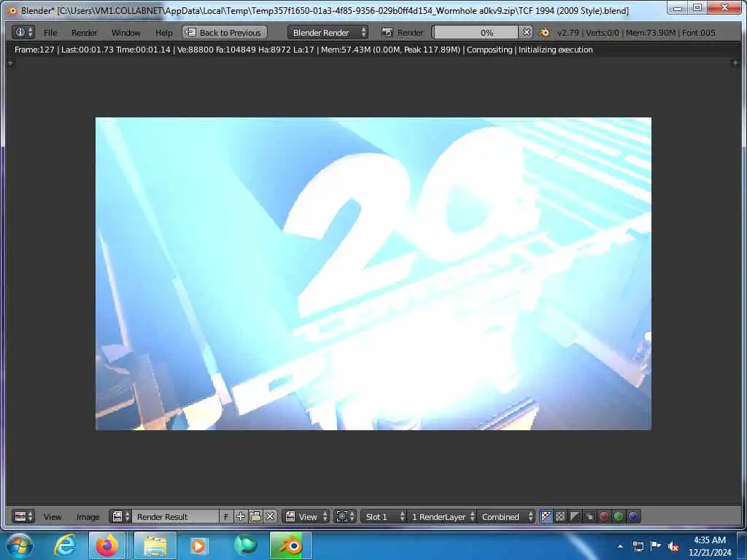Toggle Red channel display
Viewport: 747px width, 560px height.
point(604,516)
